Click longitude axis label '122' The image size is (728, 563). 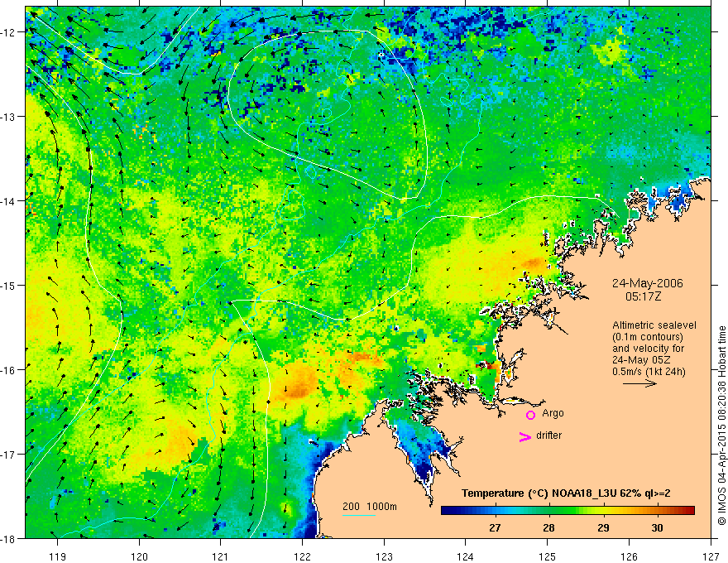point(303,556)
